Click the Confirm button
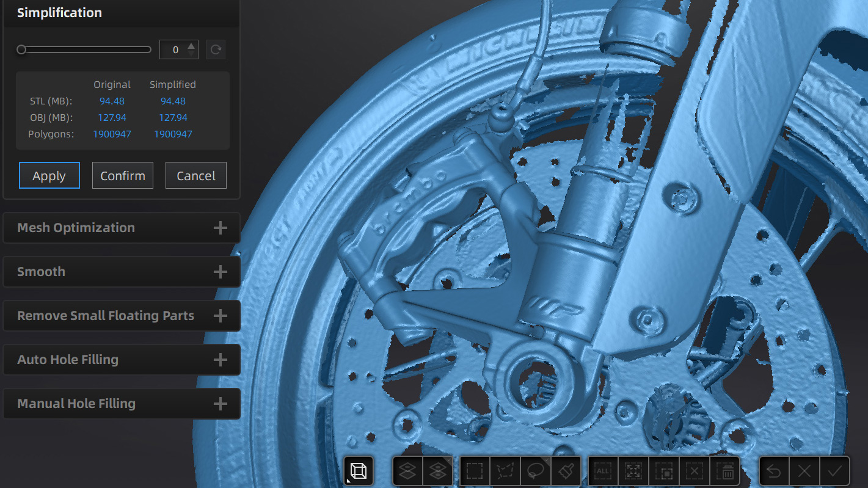868x488 pixels. [123, 175]
